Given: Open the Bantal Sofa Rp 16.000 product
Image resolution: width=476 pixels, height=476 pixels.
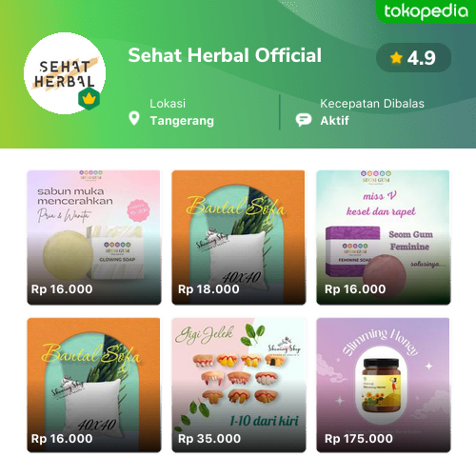Looking at the screenshot, I should click(x=94, y=385).
